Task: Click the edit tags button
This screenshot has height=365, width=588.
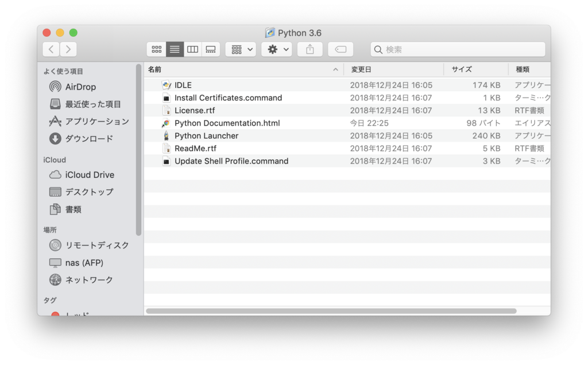Action: coord(341,49)
